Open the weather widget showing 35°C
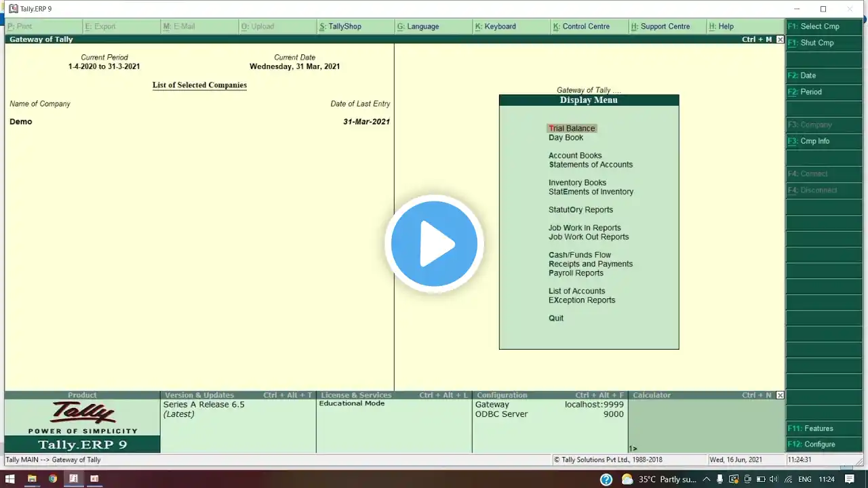The image size is (868, 488). click(659, 479)
